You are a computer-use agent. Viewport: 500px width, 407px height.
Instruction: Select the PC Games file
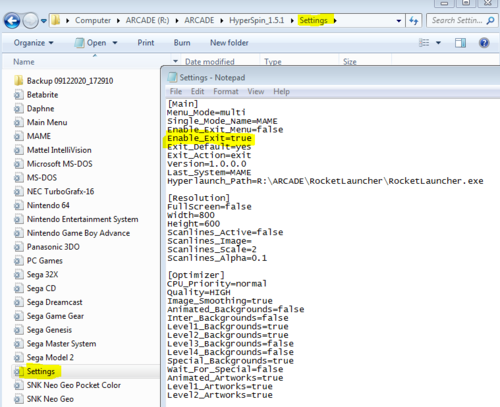click(38, 261)
